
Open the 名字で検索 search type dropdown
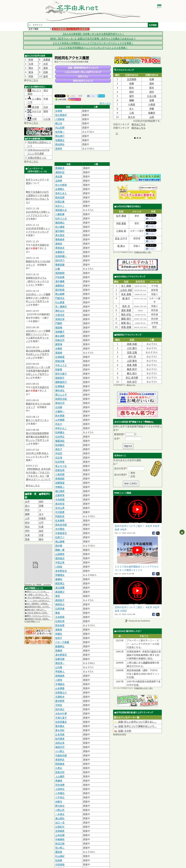[x=40, y=29]
